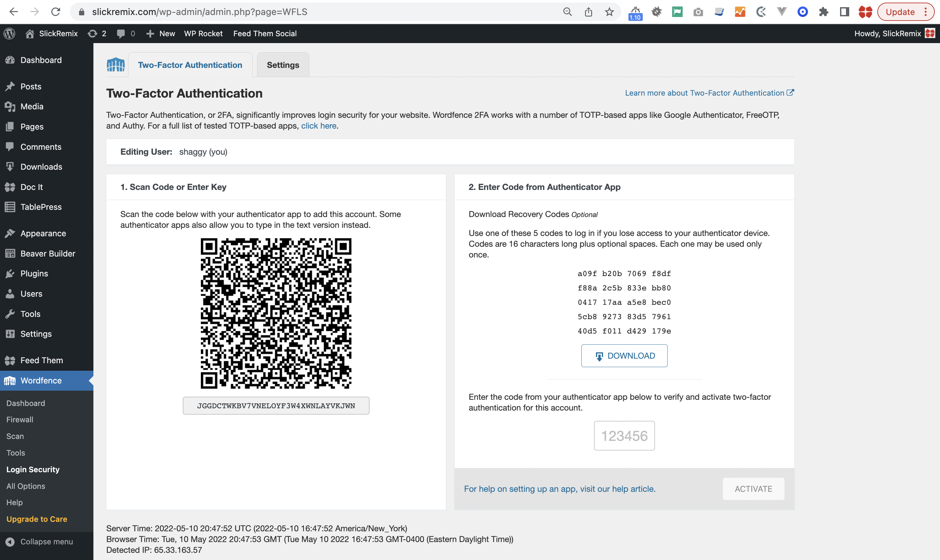Click the browser address bar URL
Screen dimensions: 940x560
200,12
